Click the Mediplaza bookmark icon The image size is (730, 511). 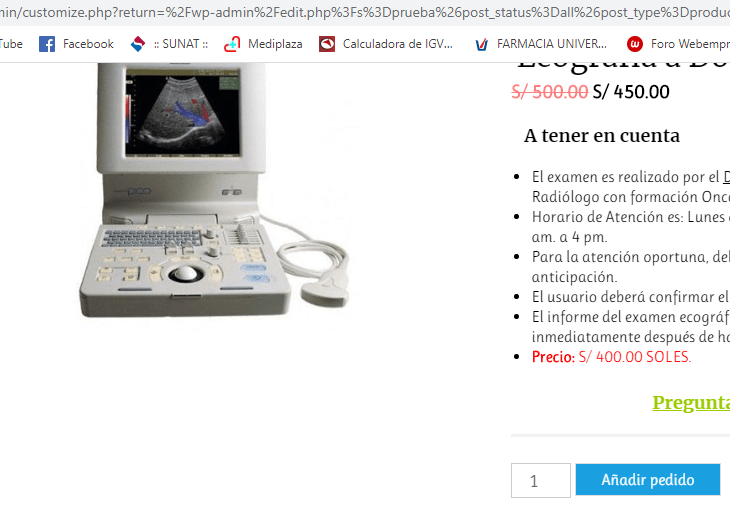coord(232,44)
